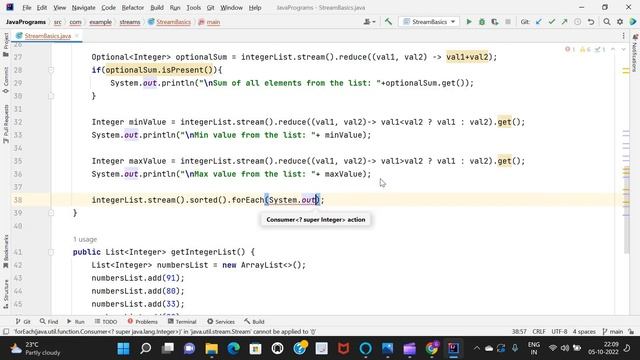Viewport: 640px width, 360px height.
Task: Toggle tool window bars status bar icon
Action: pos(6,332)
